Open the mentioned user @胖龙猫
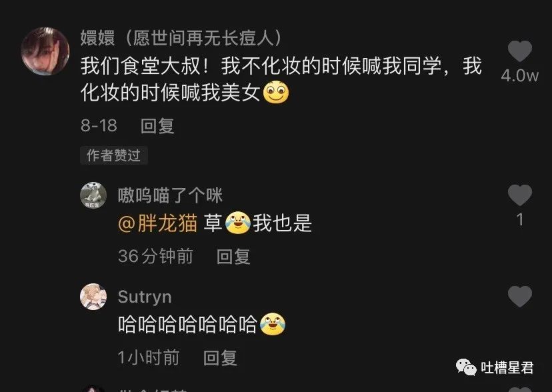Image resolution: width=552 pixels, height=392 pixels. click(158, 224)
